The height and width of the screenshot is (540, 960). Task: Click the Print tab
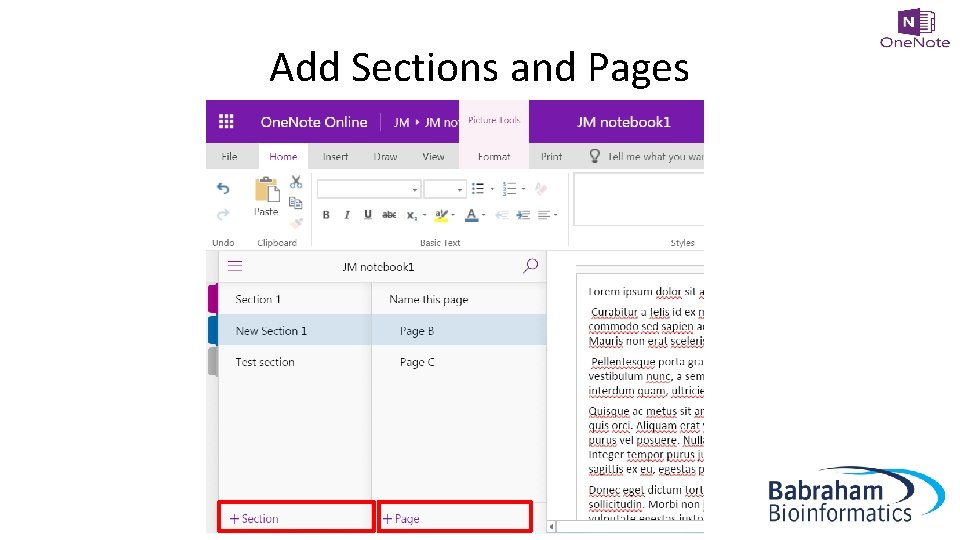tap(551, 157)
